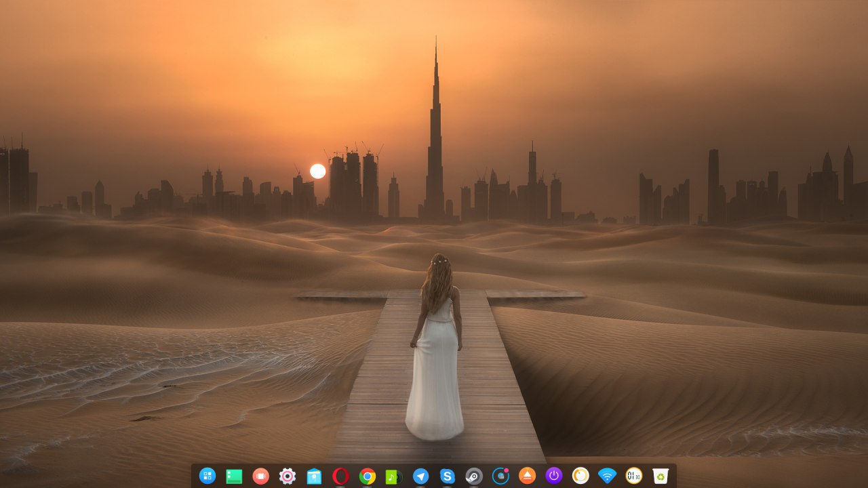Open the Wi-Fi network icon in dock
This screenshot has height=488, width=868.
(607, 476)
